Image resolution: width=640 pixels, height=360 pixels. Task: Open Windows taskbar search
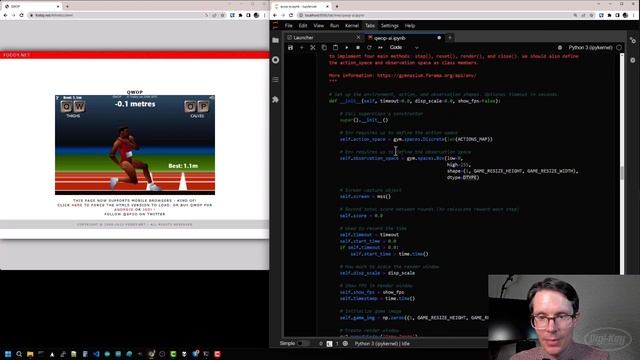(x=19, y=354)
